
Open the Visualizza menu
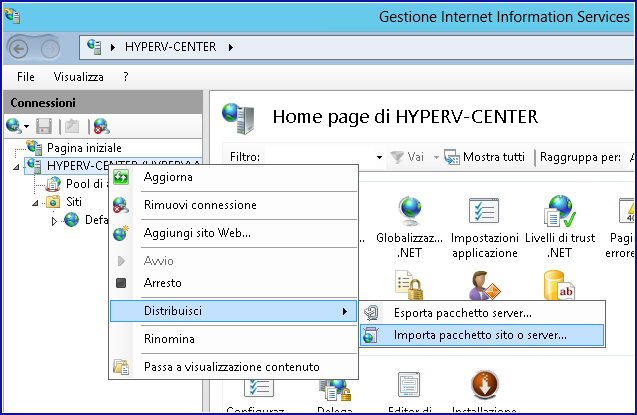[78, 77]
